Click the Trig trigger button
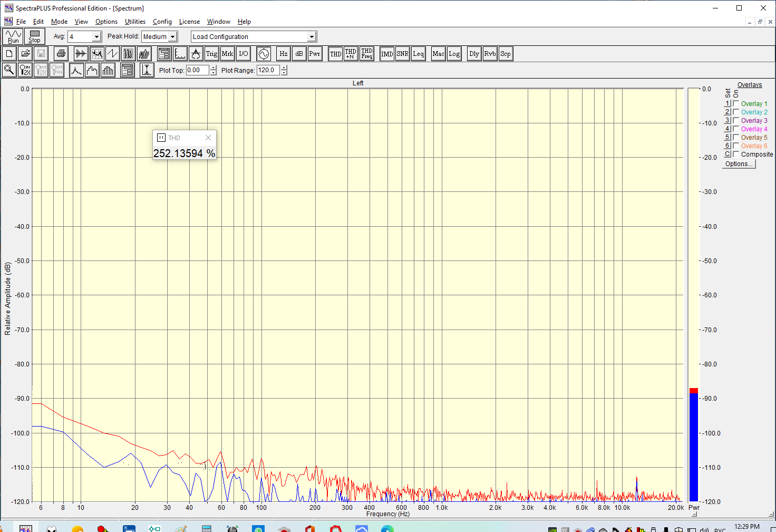The width and height of the screenshot is (776, 532). [x=211, y=54]
